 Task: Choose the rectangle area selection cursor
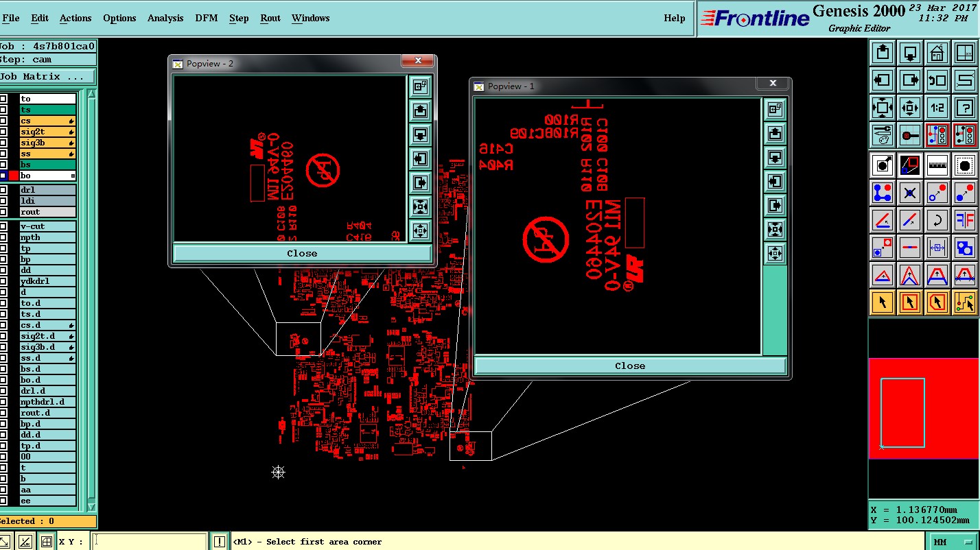(909, 302)
